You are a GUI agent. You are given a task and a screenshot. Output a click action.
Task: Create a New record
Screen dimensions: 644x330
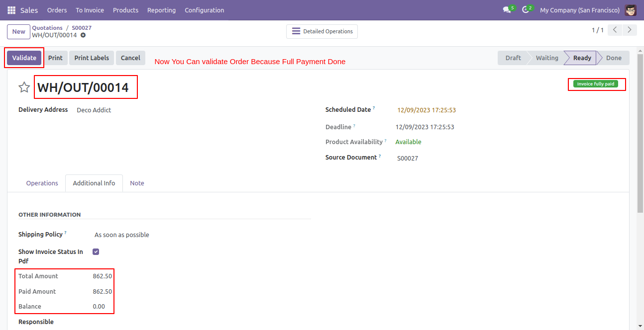pyautogui.click(x=18, y=31)
